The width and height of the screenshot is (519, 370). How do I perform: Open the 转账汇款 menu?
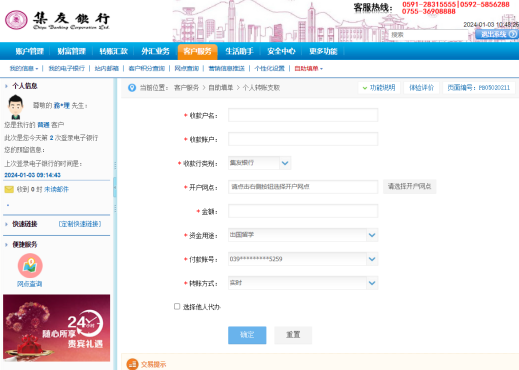pos(113,51)
